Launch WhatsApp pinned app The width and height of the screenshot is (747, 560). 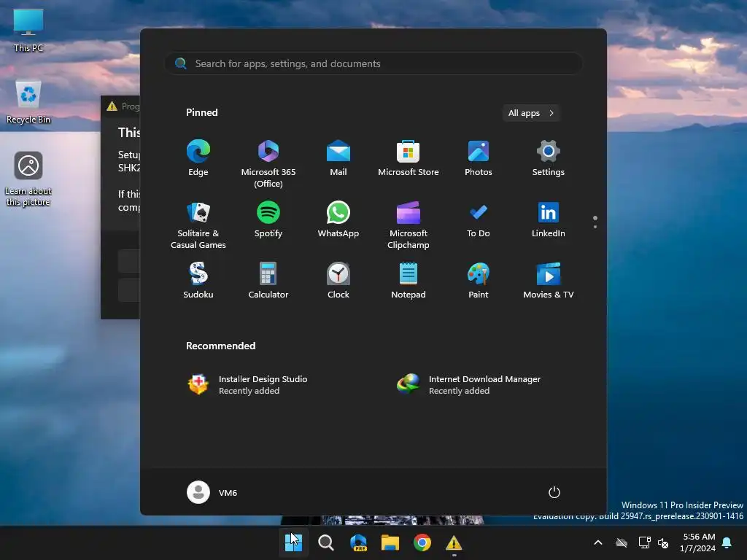(338, 219)
